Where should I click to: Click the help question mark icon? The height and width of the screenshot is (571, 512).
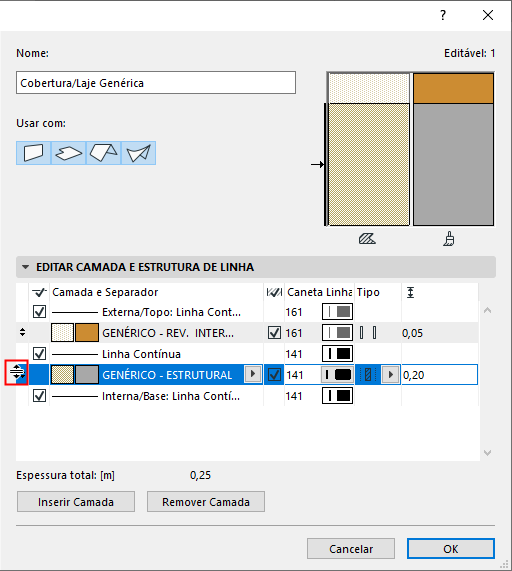pos(443,15)
